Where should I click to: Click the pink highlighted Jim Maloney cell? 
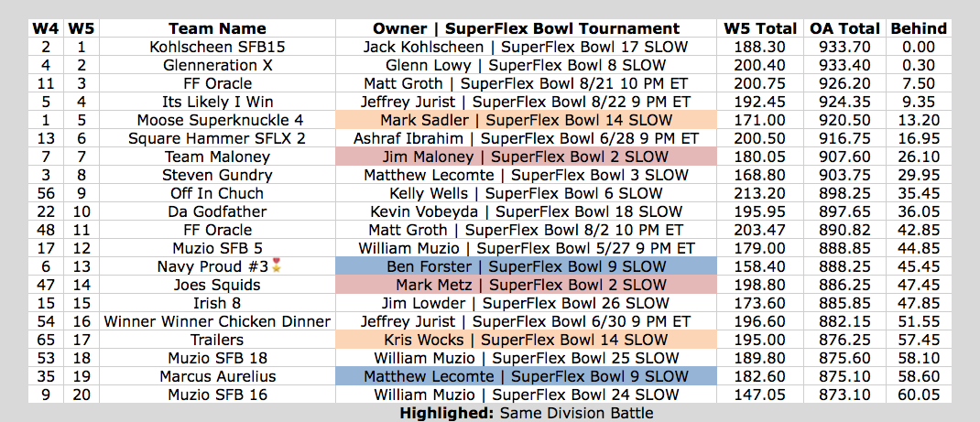[x=527, y=157]
